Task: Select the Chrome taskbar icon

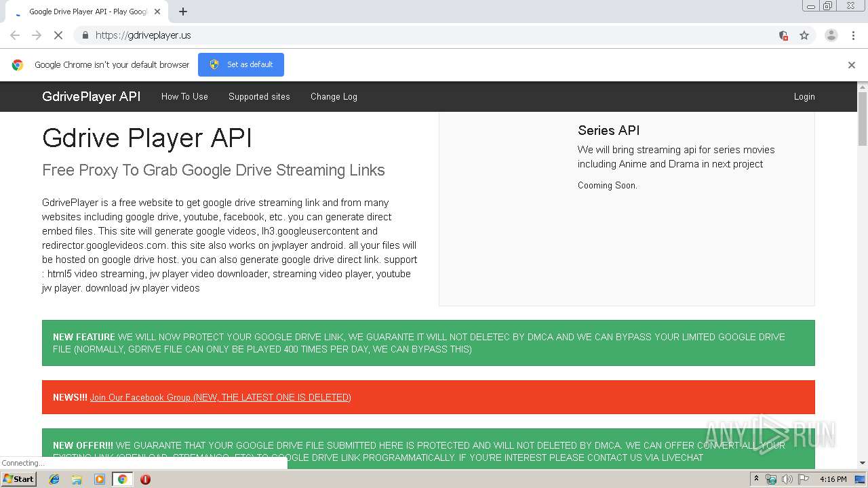Action: pyautogui.click(x=122, y=479)
